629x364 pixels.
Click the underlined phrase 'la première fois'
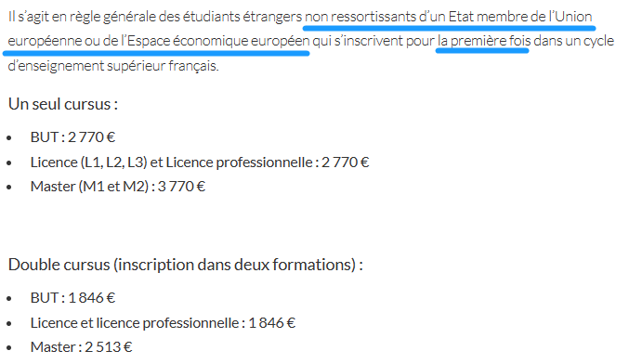(484, 41)
